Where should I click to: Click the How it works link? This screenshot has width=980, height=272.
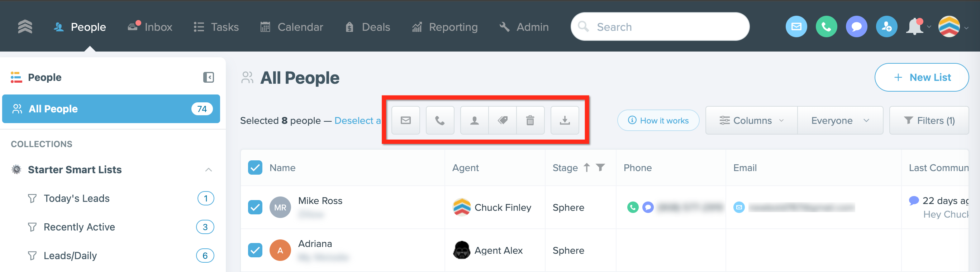point(658,120)
